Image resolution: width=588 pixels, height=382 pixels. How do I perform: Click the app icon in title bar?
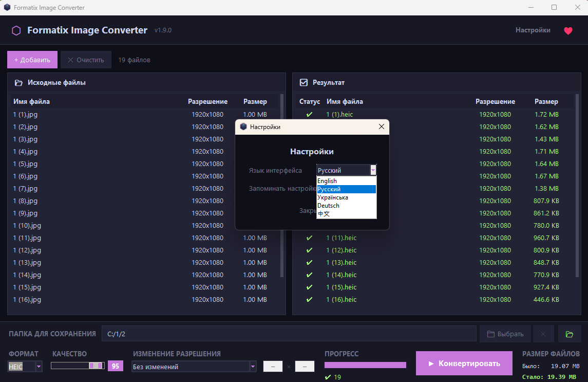[x=7, y=7]
